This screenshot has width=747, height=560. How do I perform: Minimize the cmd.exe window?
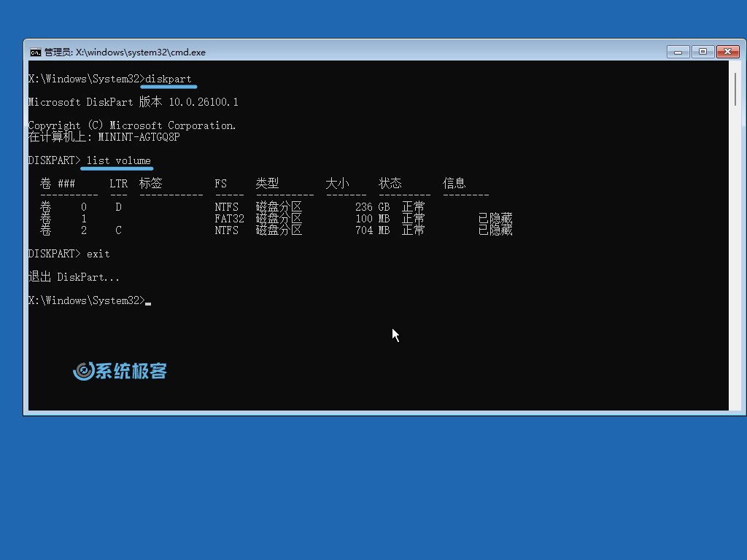(678, 52)
